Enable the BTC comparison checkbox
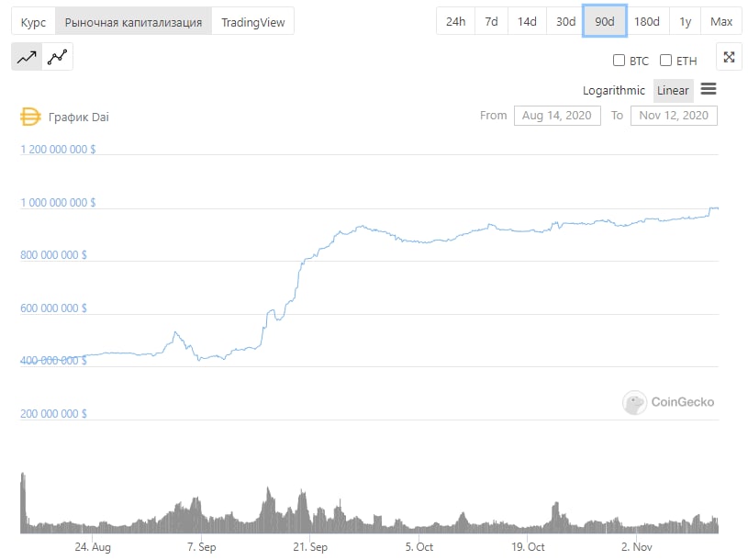Screen dimensions: 748x560 [619, 60]
